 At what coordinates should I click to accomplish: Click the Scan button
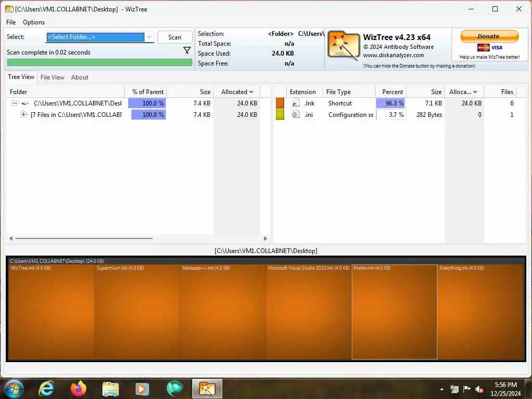175,37
